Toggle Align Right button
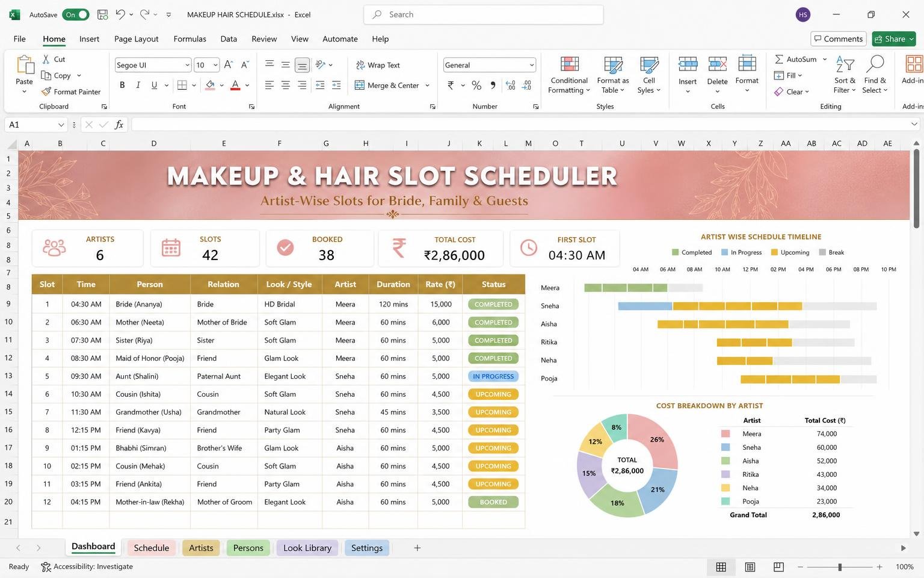The height and width of the screenshot is (578, 924). [302, 85]
